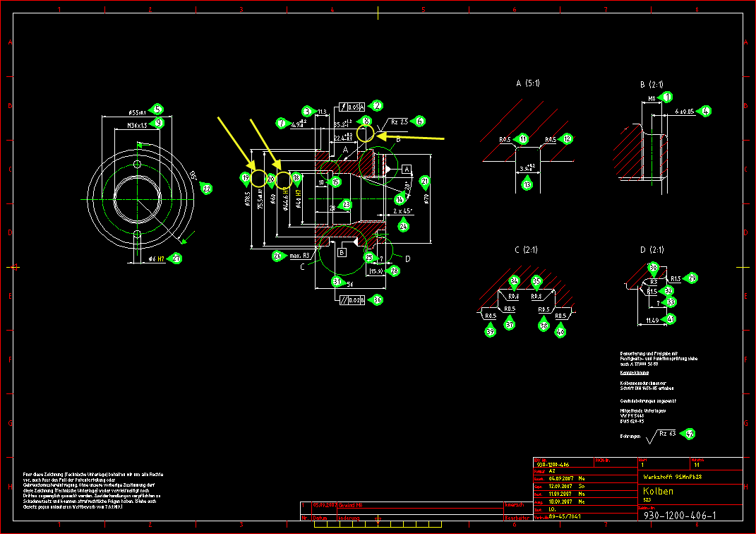Click the boxed datum 'A' symbol
The height and width of the screenshot is (534, 756).
pos(407,170)
